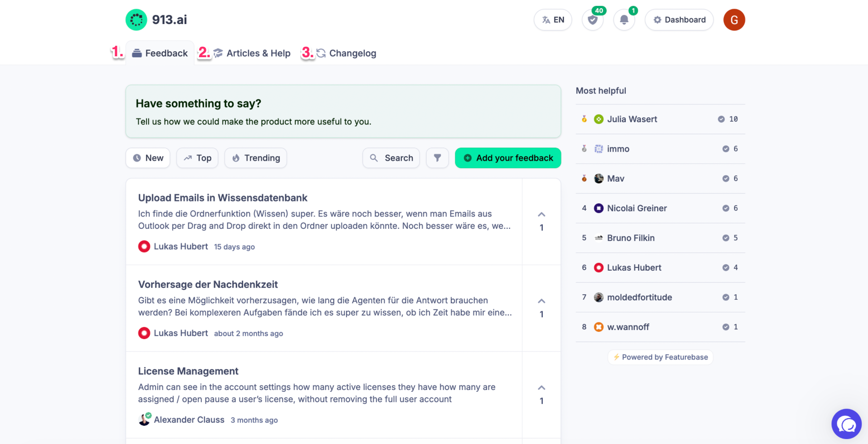This screenshot has width=868, height=444.
Task: Click w.wannoff's orange avatar icon
Action: coord(599,327)
